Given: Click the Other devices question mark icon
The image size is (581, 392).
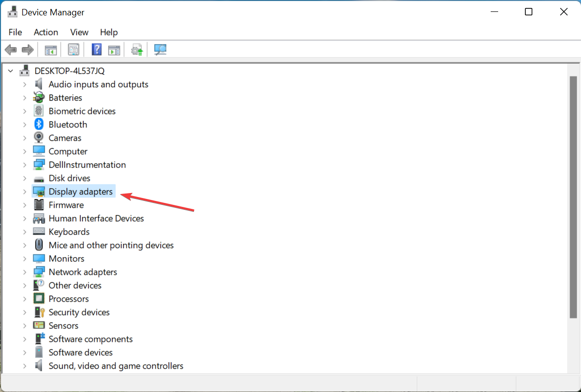Looking at the screenshot, I should pos(39,285).
